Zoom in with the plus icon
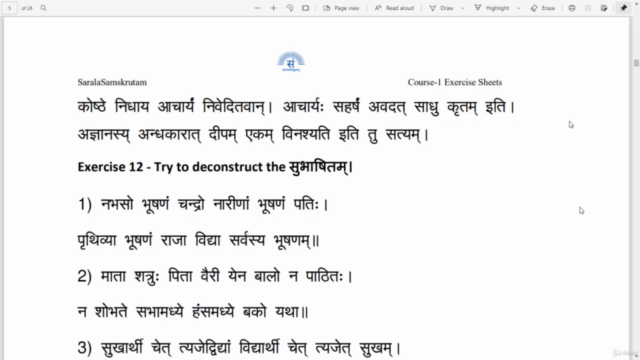This screenshot has height=360, width=640. [x=273, y=8]
